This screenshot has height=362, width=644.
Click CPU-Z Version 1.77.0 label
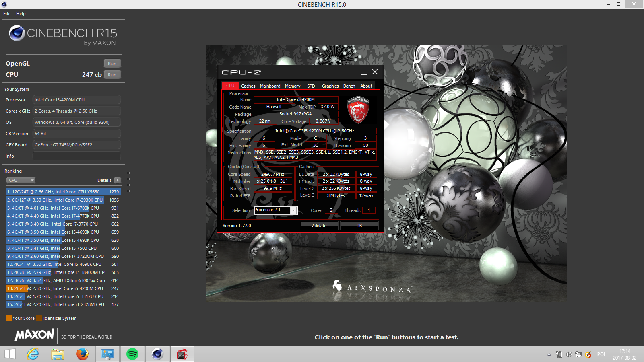pos(237,226)
